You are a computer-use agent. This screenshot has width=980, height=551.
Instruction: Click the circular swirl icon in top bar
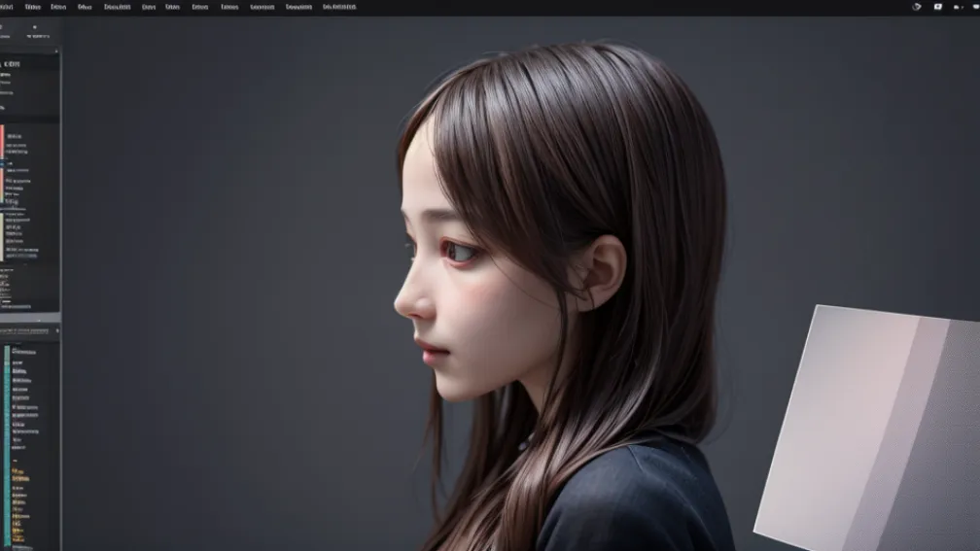916,7
